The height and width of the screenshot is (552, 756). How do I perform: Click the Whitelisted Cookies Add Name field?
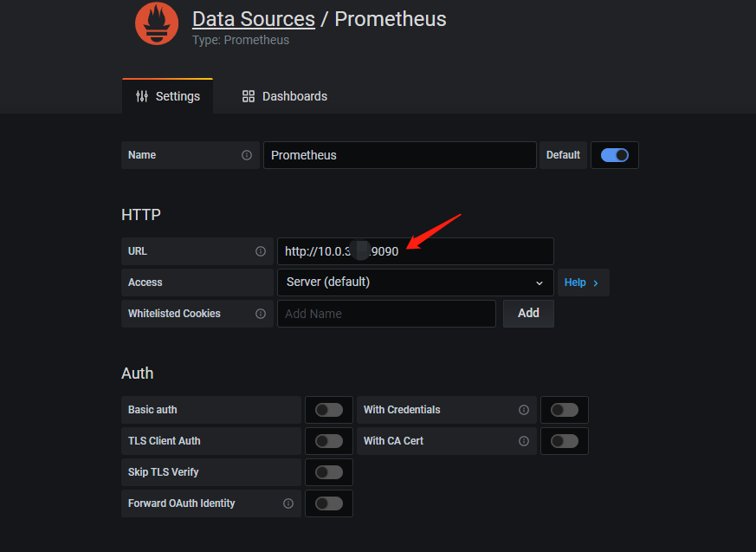coord(386,314)
